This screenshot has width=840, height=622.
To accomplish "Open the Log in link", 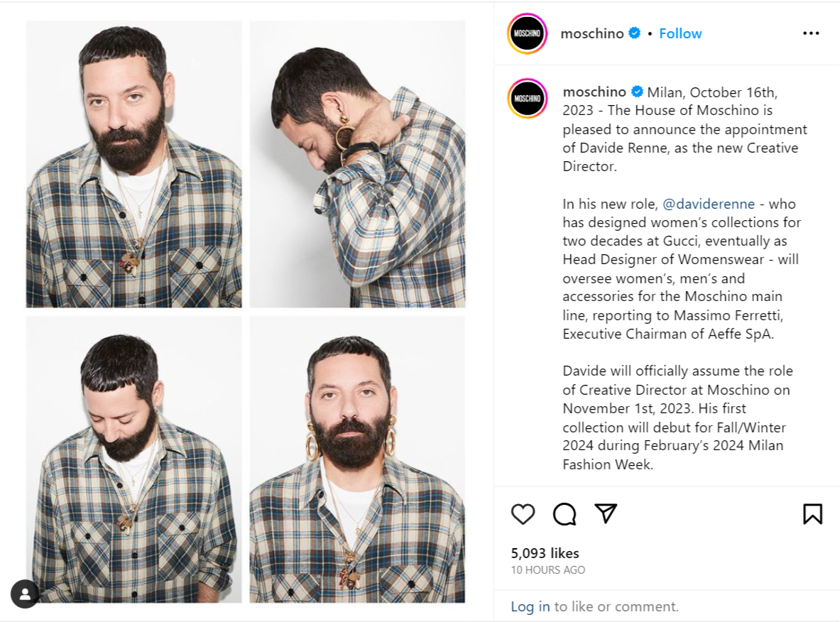I will [x=530, y=606].
